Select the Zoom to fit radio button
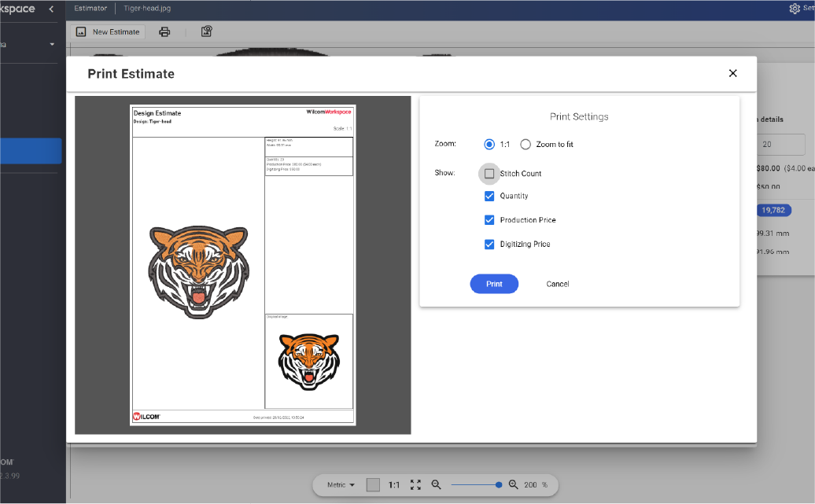815x504 pixels. pos(526,144)
